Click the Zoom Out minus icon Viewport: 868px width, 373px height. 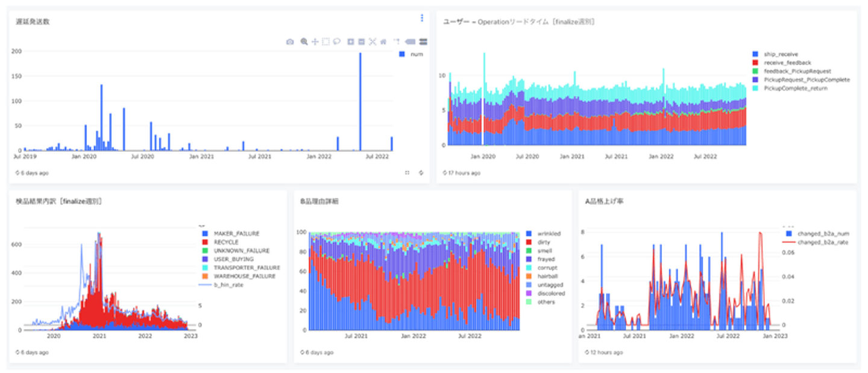[361, 42]
